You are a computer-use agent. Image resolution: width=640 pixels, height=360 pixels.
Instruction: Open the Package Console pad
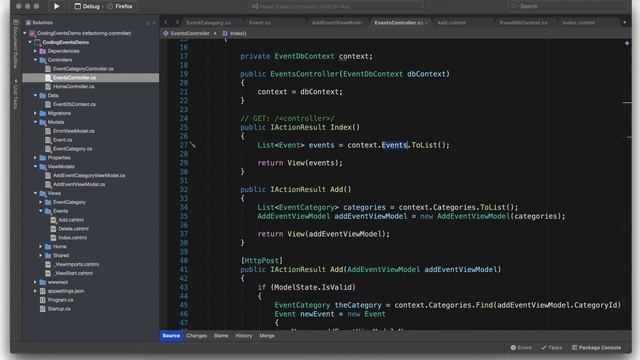pos(596,348)
